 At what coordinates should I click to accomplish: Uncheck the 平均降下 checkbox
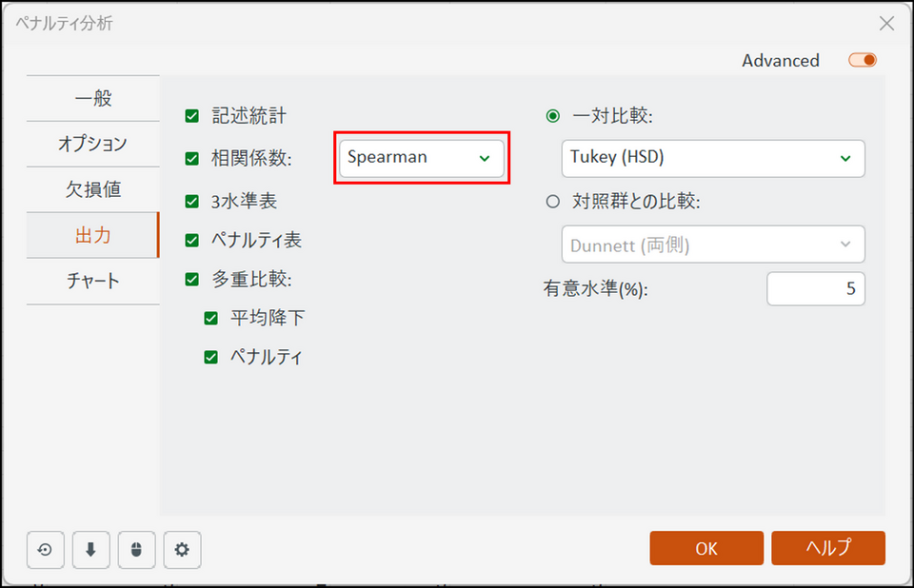pyautogui.click(x=211, y=318)
